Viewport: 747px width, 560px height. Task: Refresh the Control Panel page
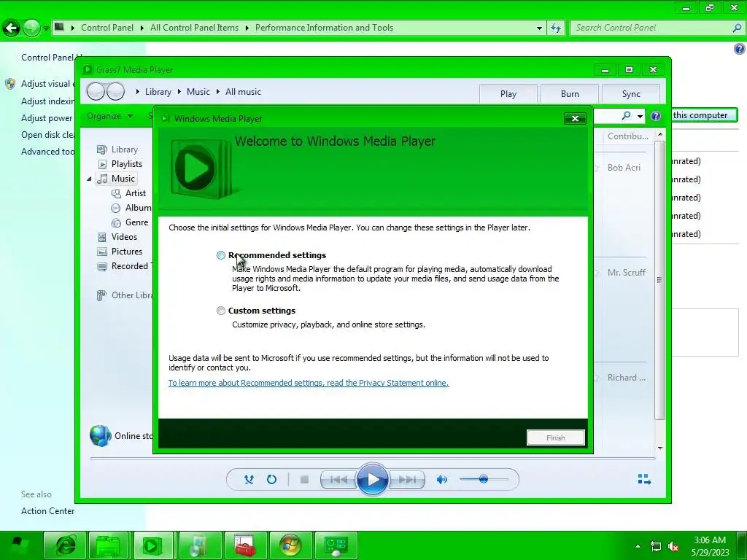pyautogui.click(x=555, y=28)
